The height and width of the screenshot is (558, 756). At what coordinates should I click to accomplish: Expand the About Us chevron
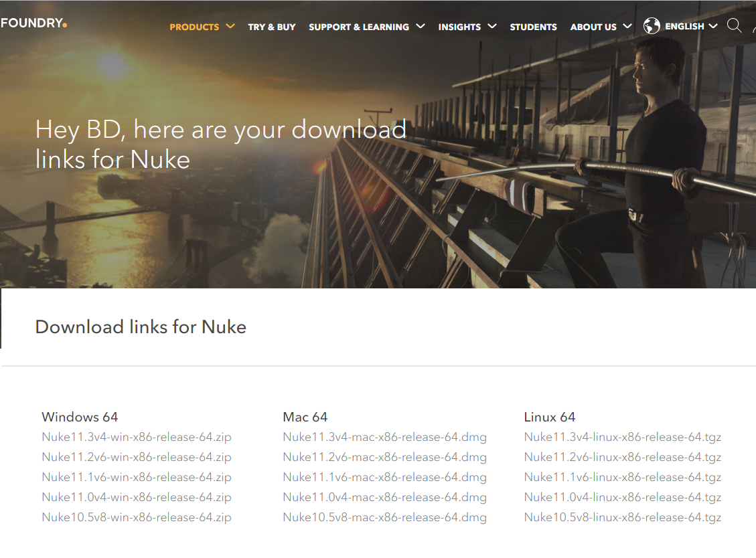coord(627,26)
